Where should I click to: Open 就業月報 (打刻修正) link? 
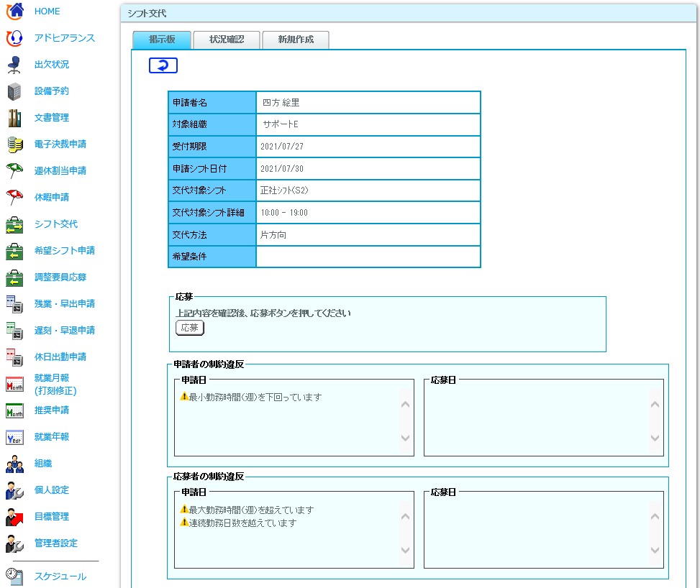[x=55, y=385]
